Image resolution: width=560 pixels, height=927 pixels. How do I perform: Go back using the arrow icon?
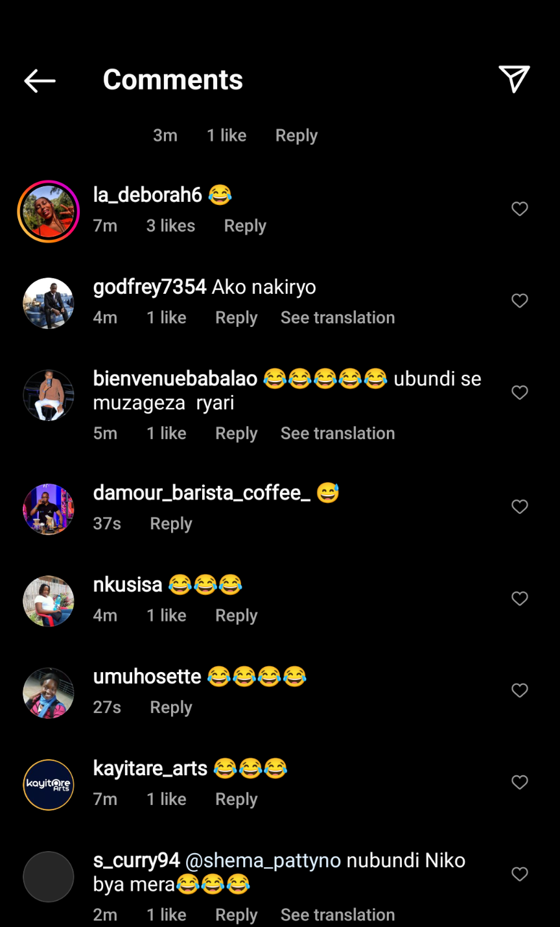40,80
